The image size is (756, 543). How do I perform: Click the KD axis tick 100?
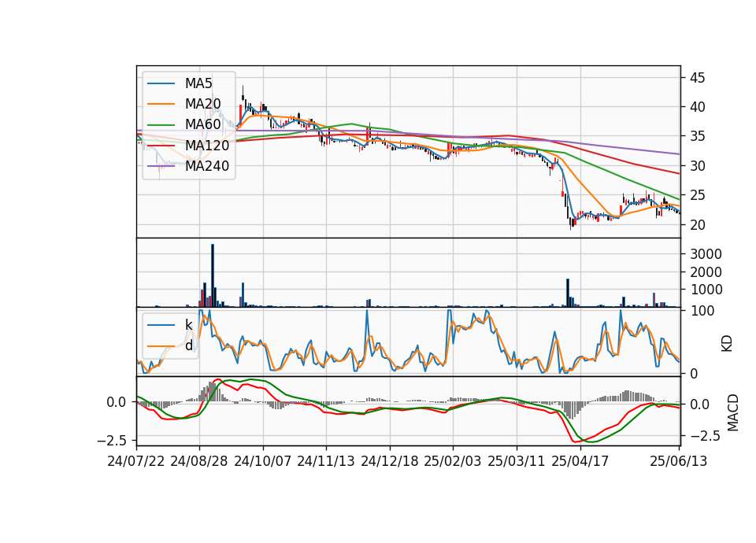point(702,311)
